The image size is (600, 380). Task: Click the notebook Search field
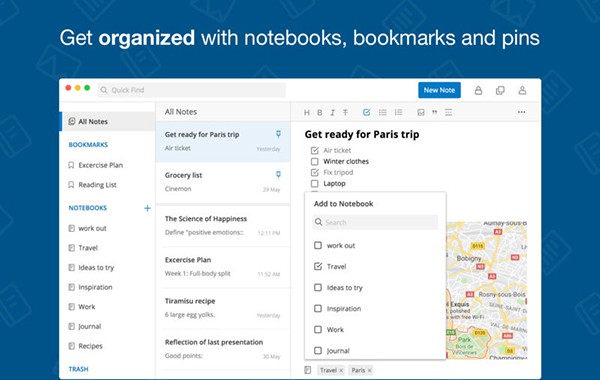375,222
